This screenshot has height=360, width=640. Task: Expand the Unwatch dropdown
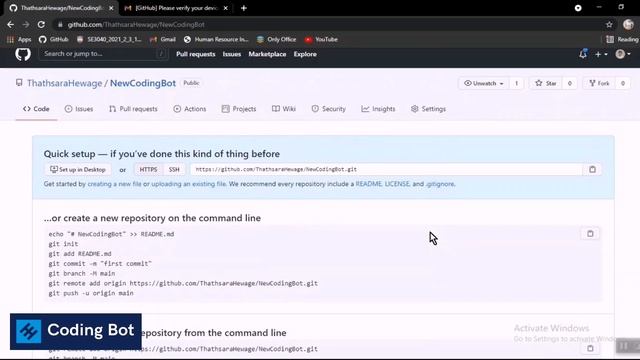484,83
